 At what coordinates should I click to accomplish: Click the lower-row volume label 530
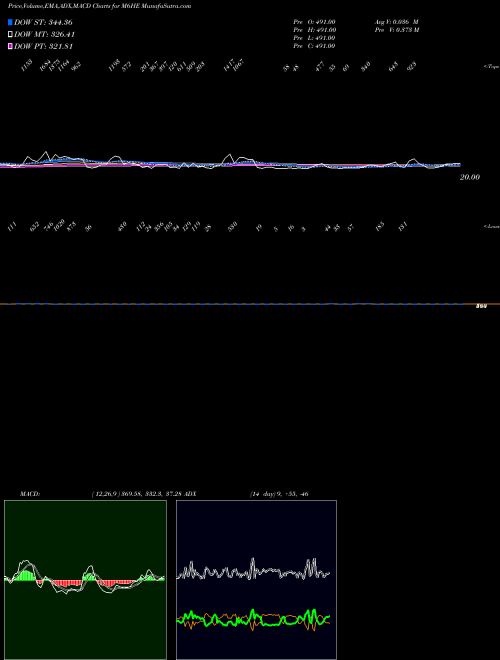(233, 226)
